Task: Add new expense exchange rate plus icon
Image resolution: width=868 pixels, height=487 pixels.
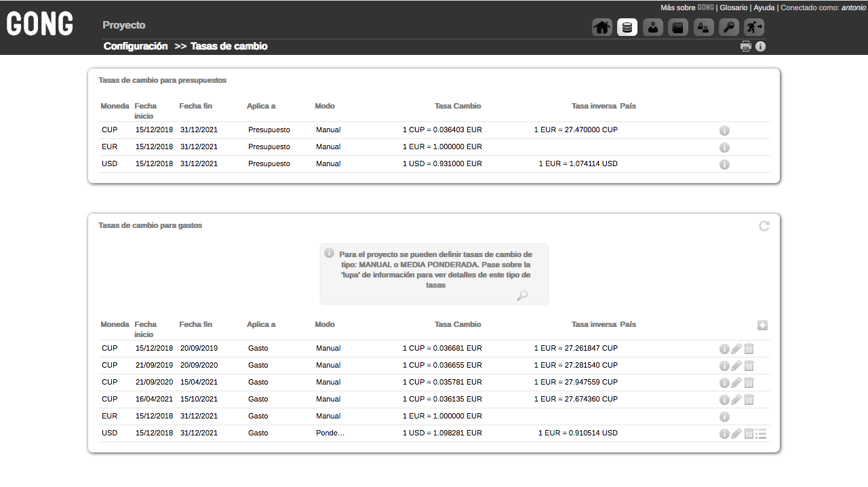Action: click(x=762, y=326)
